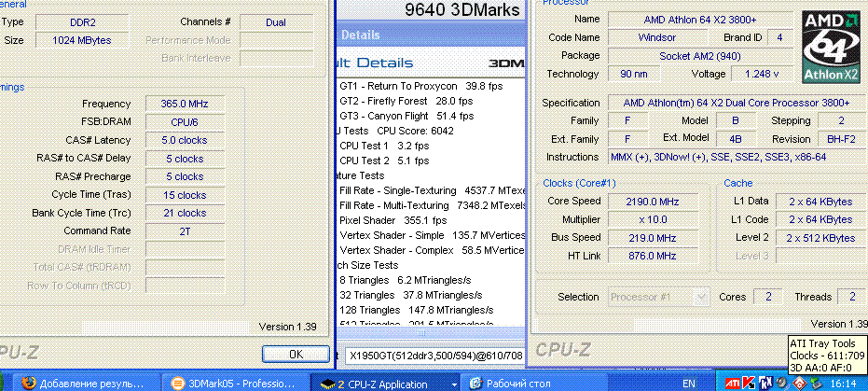Click the 1.248 v voltage field

pos(763,74)
